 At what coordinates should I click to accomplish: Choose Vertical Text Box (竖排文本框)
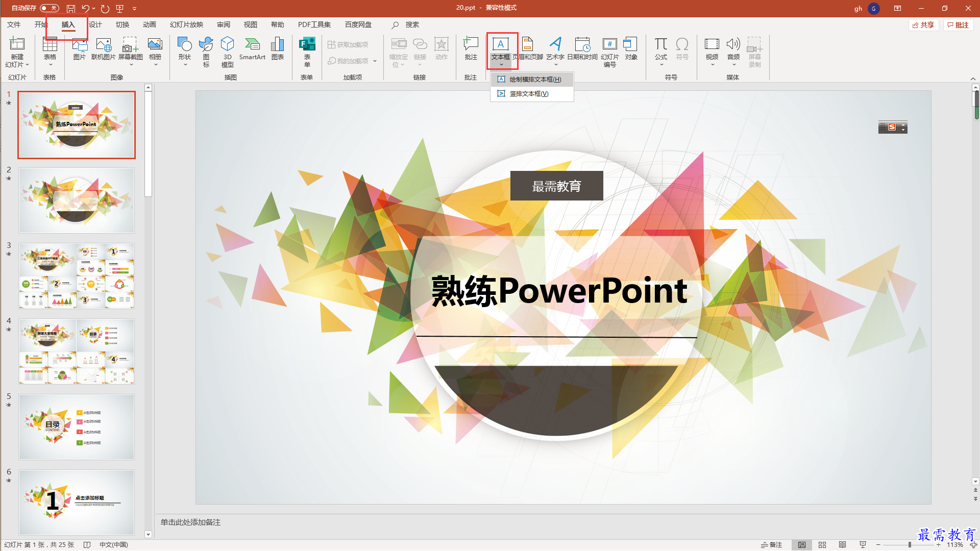532,93
